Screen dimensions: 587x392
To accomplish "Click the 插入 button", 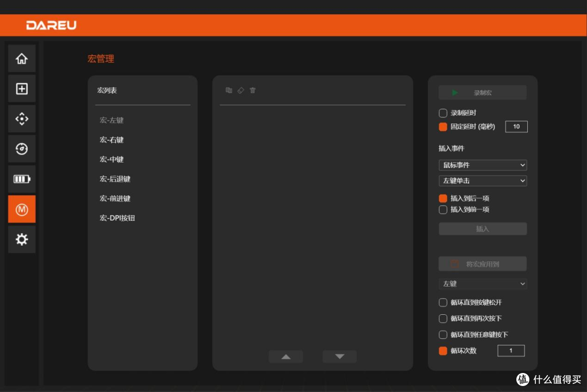I will (x=483, y=229).
